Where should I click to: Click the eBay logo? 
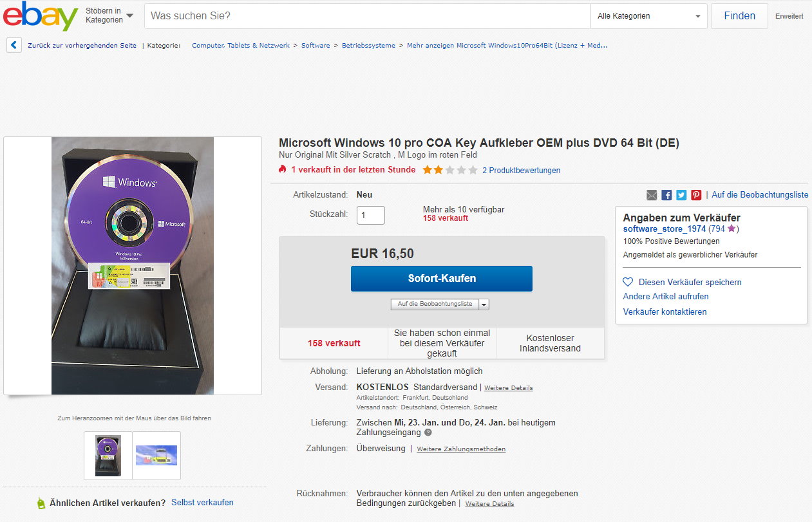(x=41, y=16)
